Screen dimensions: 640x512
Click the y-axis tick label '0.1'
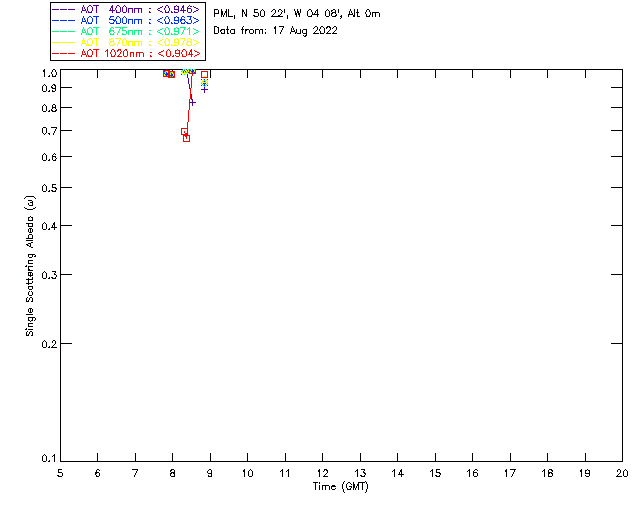click(x=49, y=459)
